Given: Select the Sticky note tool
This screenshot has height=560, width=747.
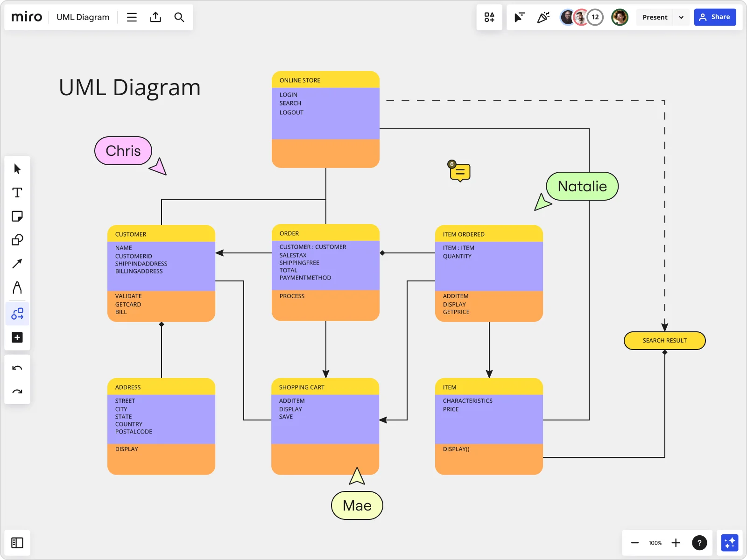Looking at the screenshot, I should 17,216.
